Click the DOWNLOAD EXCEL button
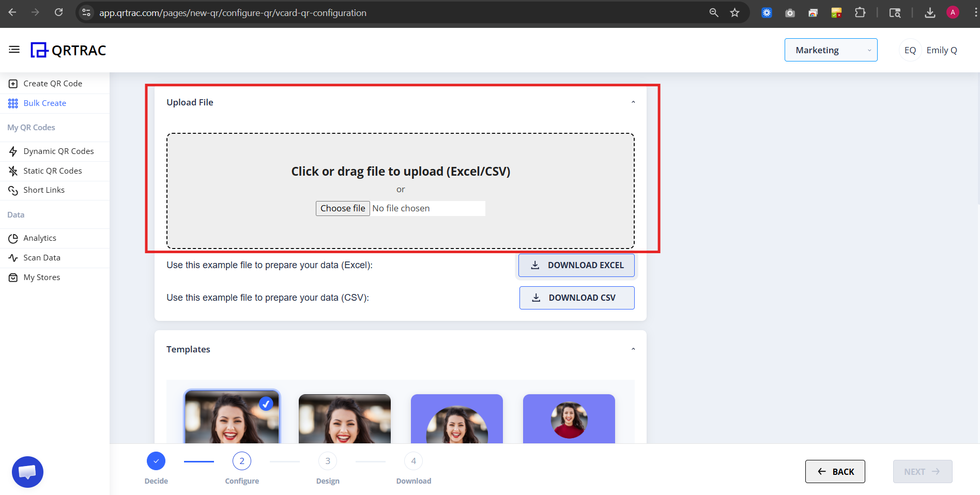Viewport: 980px width, 495px height. pyautogui.click(x=576, y=265)
